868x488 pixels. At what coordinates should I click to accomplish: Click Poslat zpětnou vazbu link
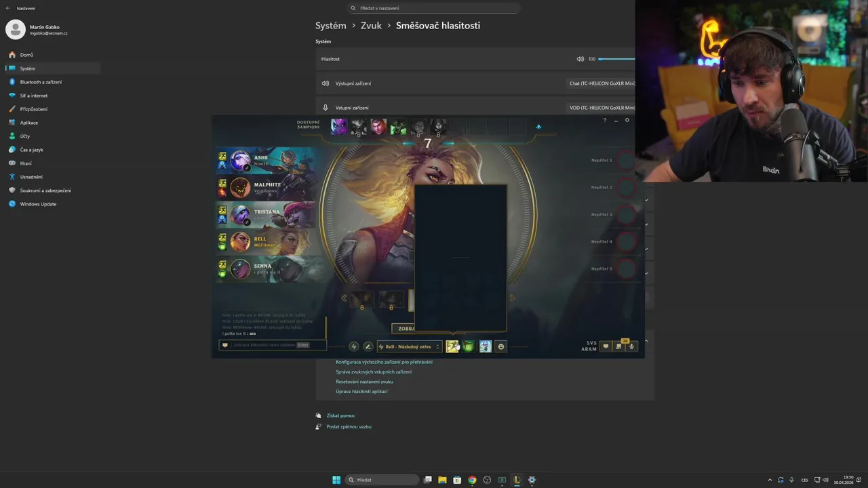349,426
